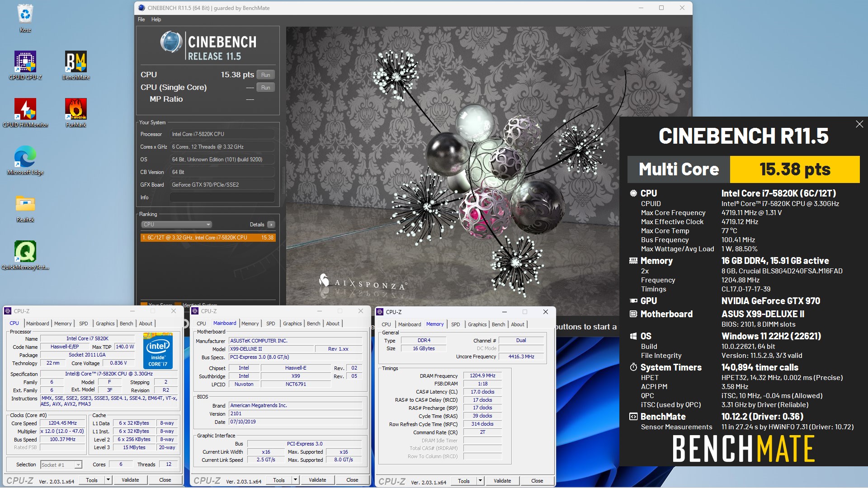The height and width of the screenshot is (488, 868).
Task: Click the Processor field Intel Core i7-5820K CPU
Action: coord(222,134)
